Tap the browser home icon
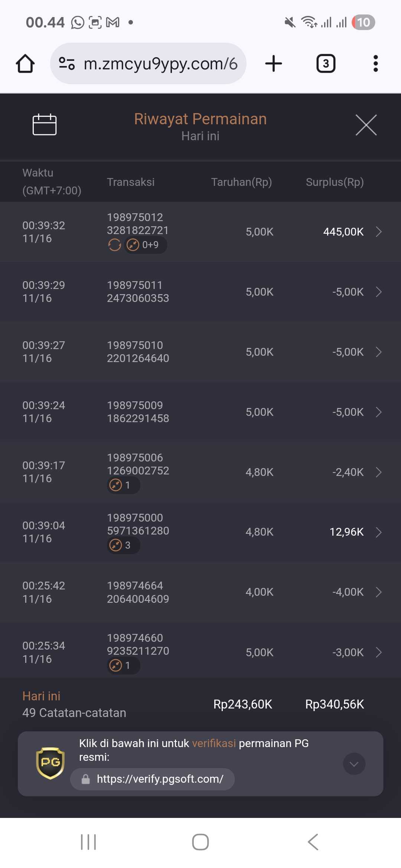This screenshot has height=868, width=401. (x=25, y=63)
